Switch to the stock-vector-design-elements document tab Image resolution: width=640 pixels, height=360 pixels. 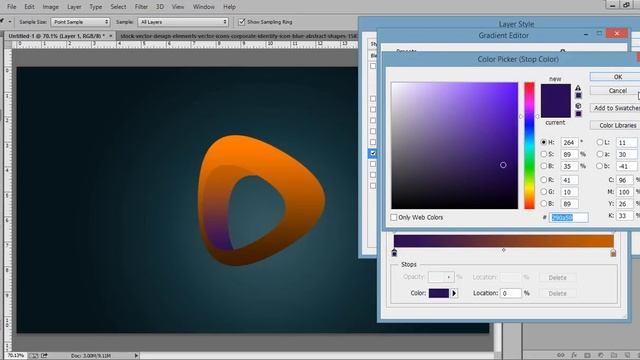[238, 36]
